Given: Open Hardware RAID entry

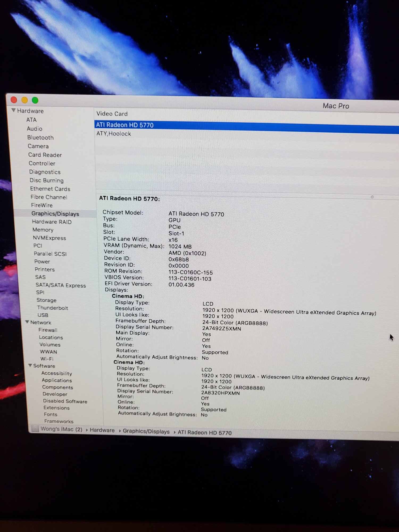Looking at the screenshot, I should [52, 222].
